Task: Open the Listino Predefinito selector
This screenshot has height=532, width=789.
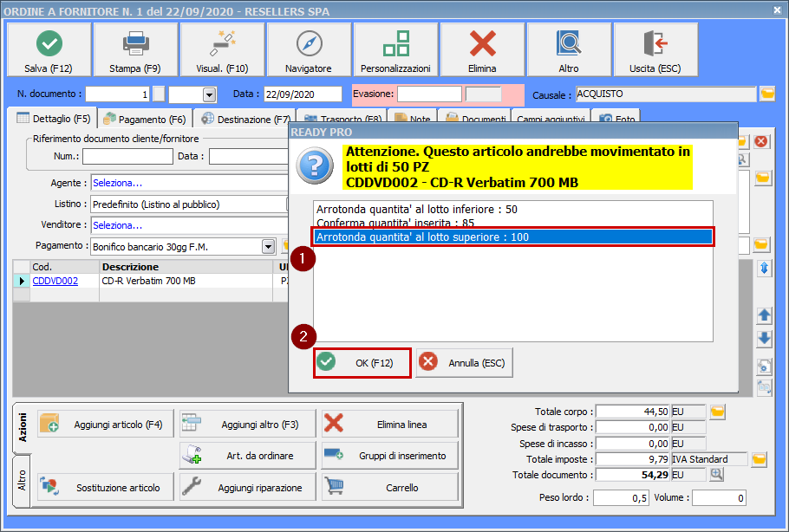Action: (x=189, y=204)
